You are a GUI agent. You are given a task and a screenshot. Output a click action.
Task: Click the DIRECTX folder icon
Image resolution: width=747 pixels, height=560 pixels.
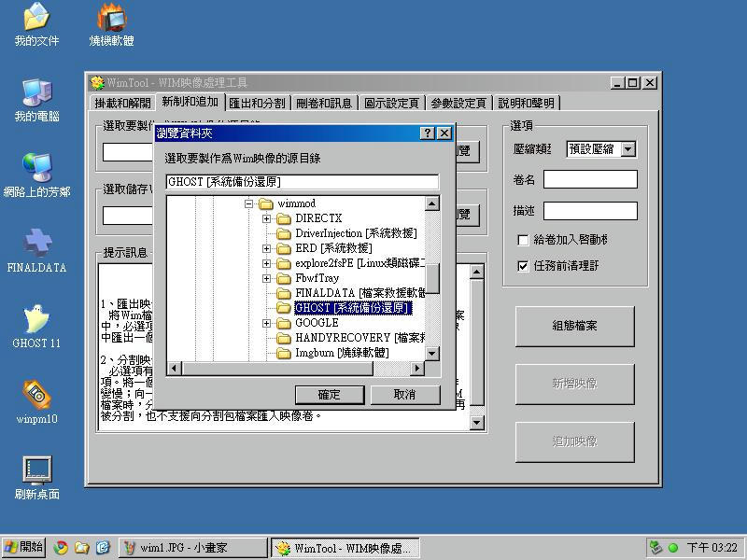click(x=284, y=218)
